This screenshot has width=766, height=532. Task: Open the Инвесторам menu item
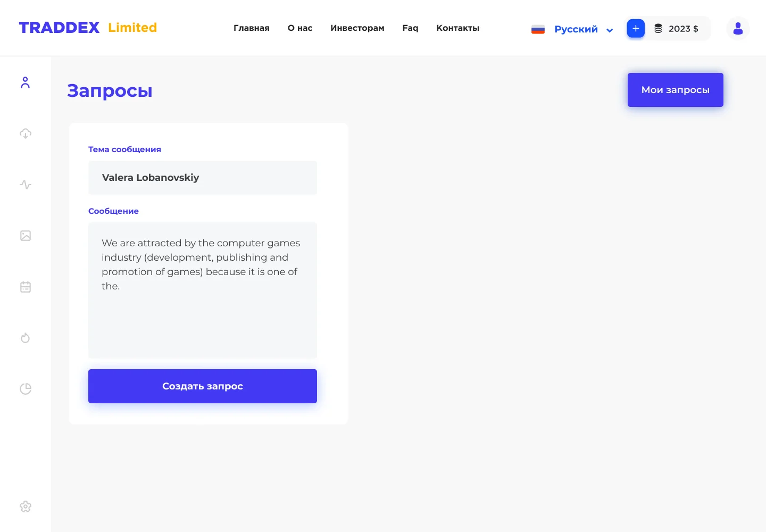pos(357,28)
